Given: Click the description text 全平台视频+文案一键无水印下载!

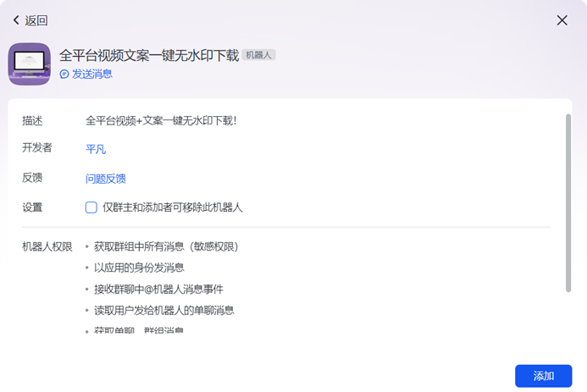Looking at the screenshot, I should [x=161, y=121].
